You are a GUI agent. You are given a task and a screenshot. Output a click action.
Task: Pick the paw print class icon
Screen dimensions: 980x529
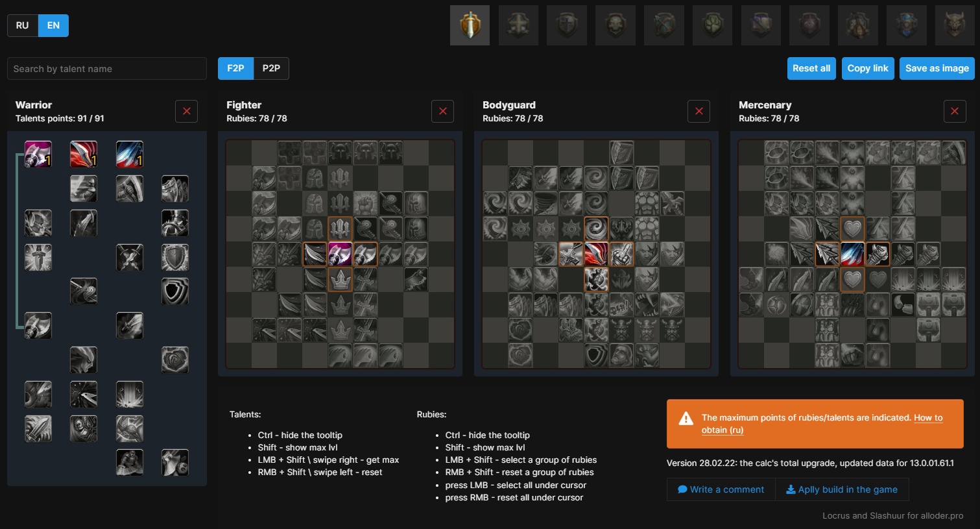click(x=713, y=26)
